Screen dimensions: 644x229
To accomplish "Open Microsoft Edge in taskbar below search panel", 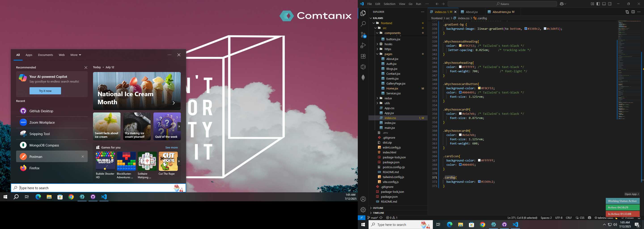I will pos(38,197).
